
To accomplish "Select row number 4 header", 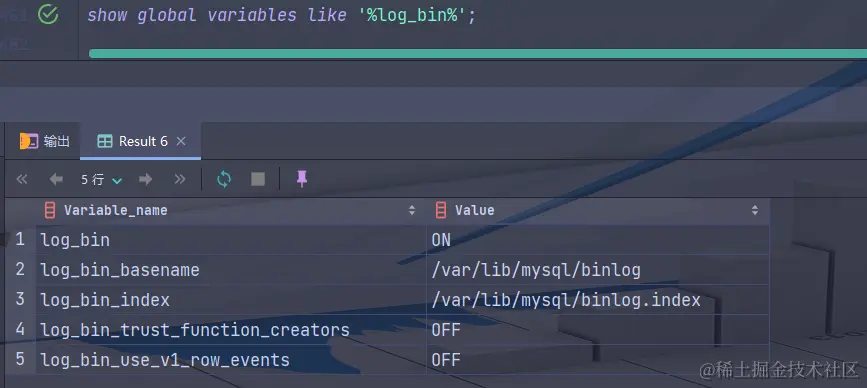I will pos(20,330).
